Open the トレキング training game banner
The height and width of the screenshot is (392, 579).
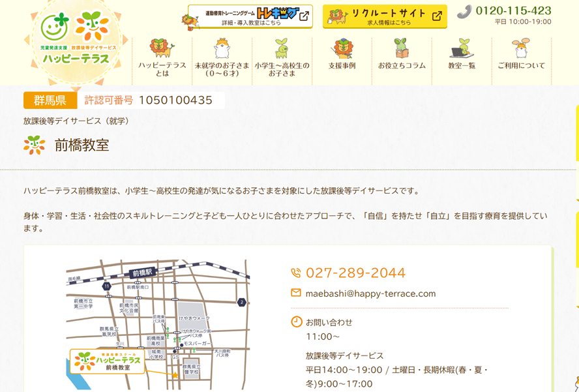coord(247,16)
